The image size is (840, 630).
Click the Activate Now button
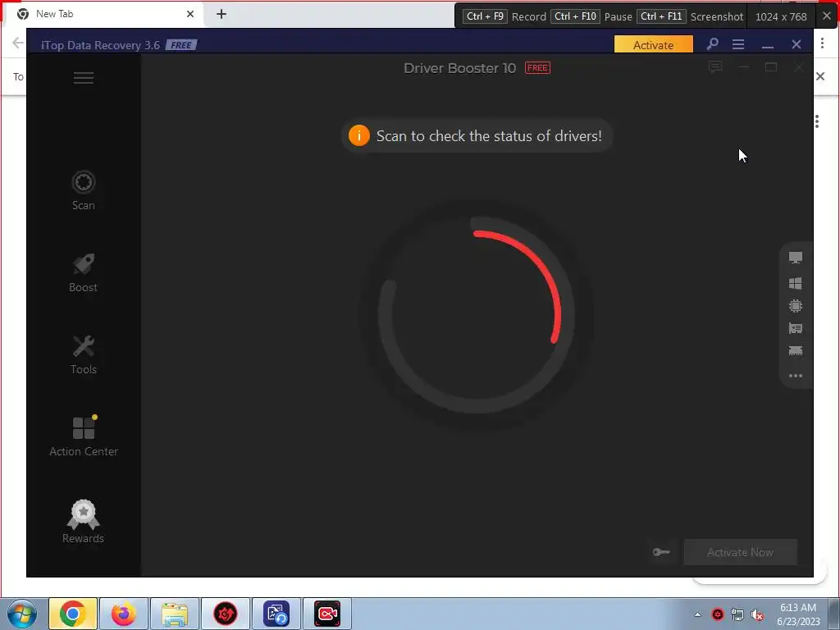tap(741, 552)
